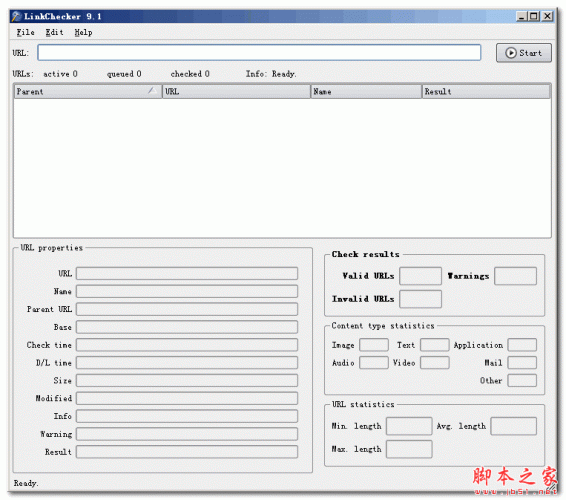Click the Min. length statistics box
The width and height of the screenshot is (566, 500).
[409, 426]
